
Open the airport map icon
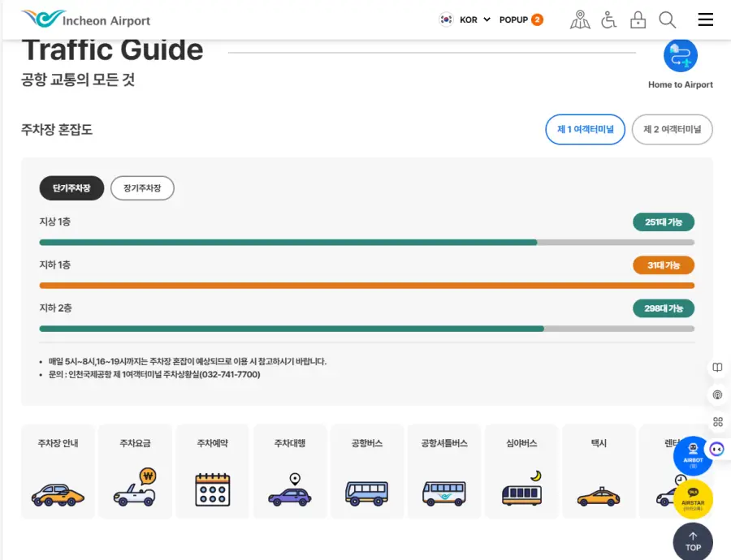(x=580, y=19)
